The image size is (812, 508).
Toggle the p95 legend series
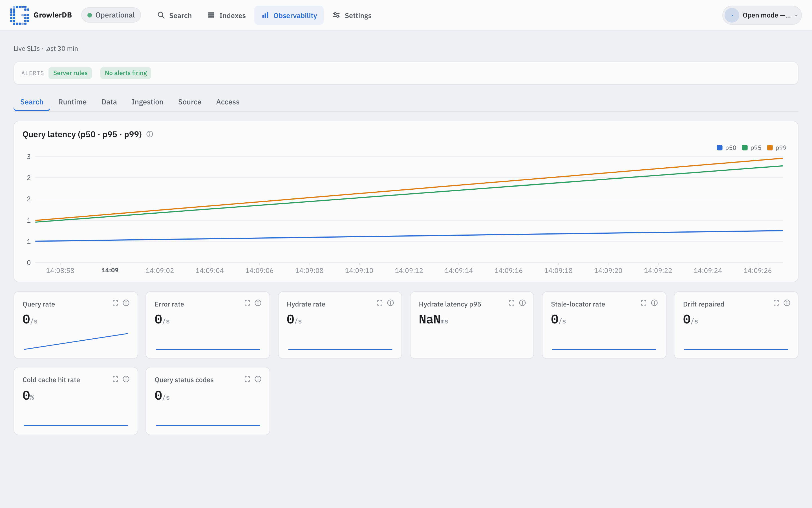(752, 148)
